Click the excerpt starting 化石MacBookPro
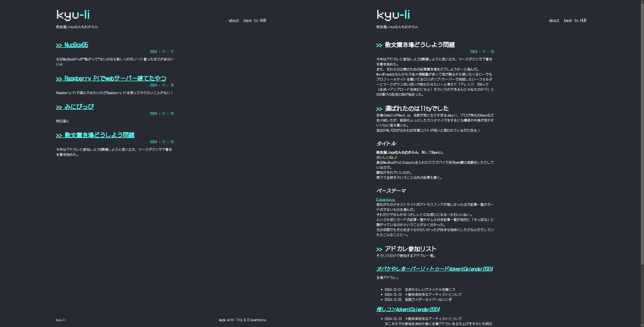Image resolution: width=644 pixels, height=327 pixels. pos(115,62)
